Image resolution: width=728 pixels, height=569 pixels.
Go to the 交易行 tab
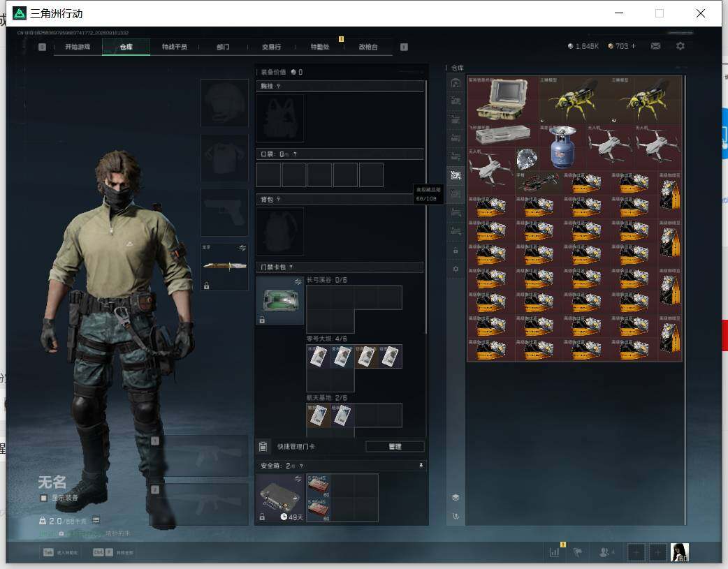tap(272, 47)
